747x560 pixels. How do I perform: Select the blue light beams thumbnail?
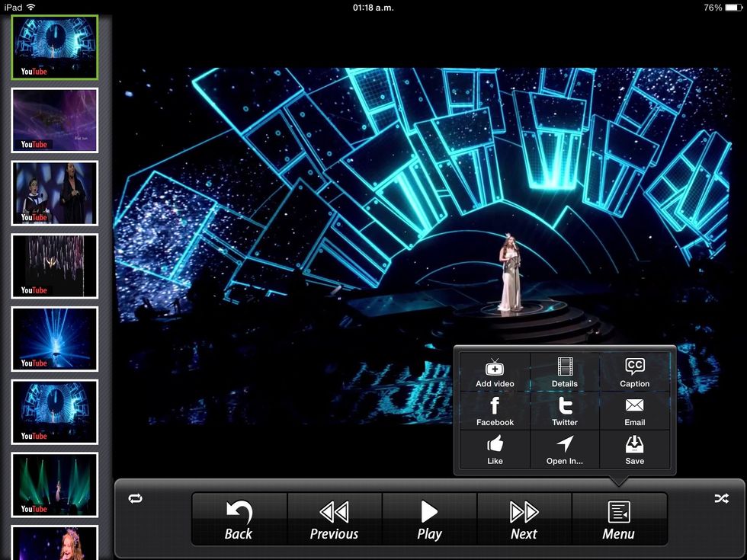tap(54, 339)
